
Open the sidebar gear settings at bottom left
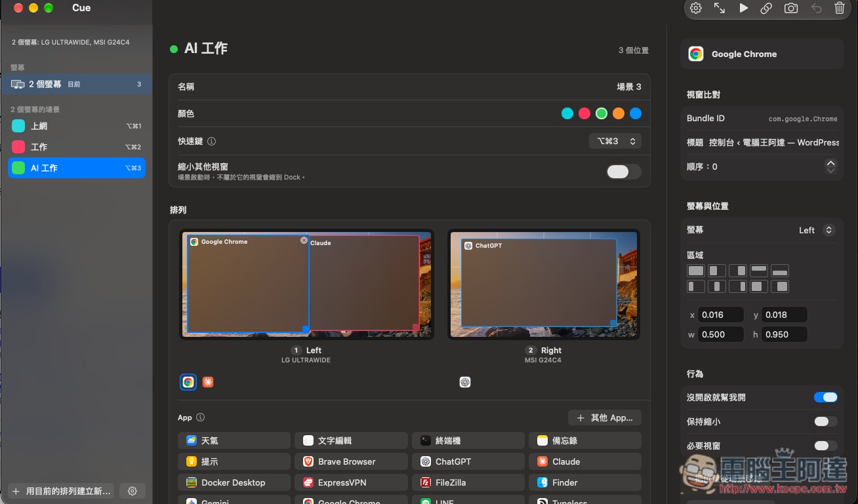tap(133, 491)
